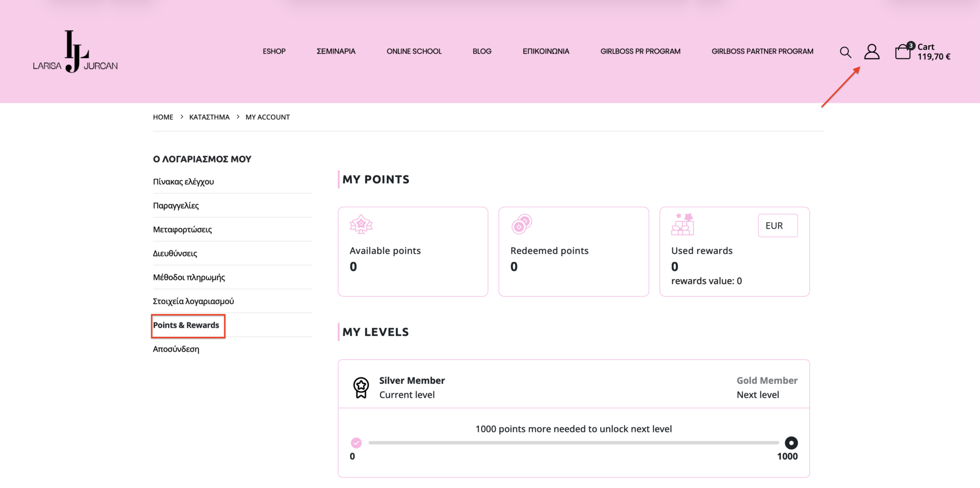
Task: Select Points & Rewards in sidebar
Action: point(186,325)
